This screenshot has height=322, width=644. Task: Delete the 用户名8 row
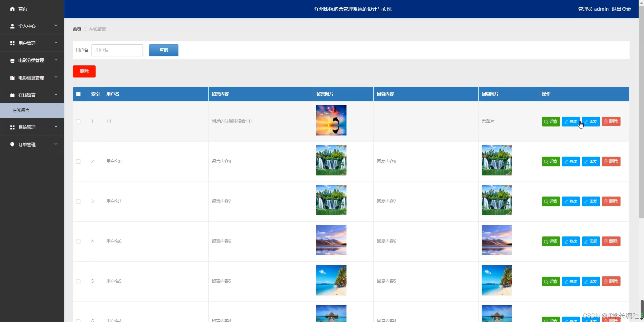click(611, 161)
